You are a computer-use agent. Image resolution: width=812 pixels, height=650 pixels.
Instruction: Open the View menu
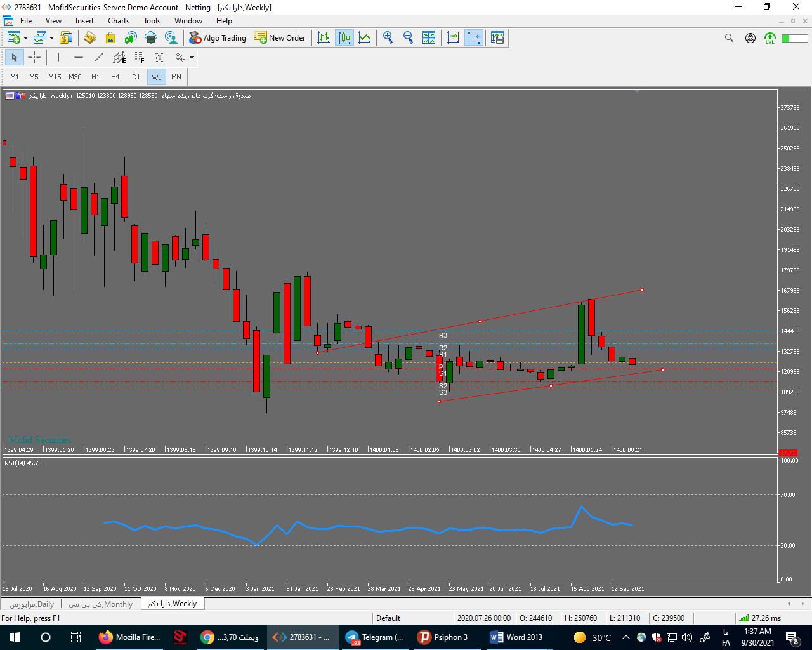pyautogui.click(x=53, y=21)
